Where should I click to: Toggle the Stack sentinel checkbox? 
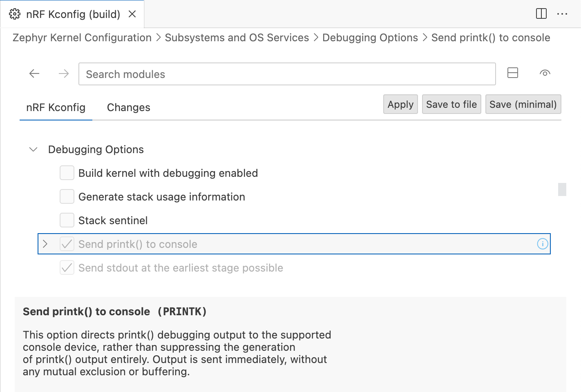[67, 220]
